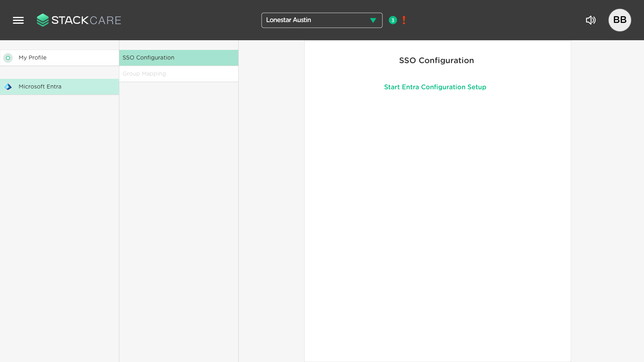Open the hamburger navigation menu

click(18, 20)
